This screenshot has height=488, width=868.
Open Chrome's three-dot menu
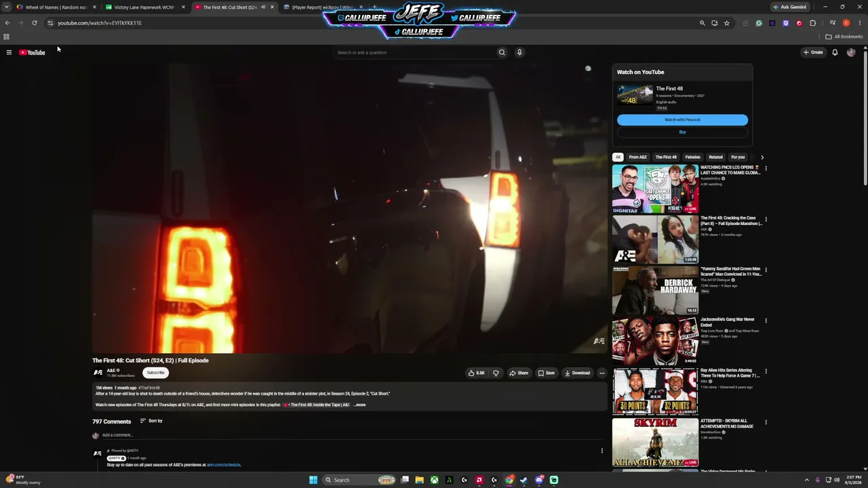click(859, 23)
